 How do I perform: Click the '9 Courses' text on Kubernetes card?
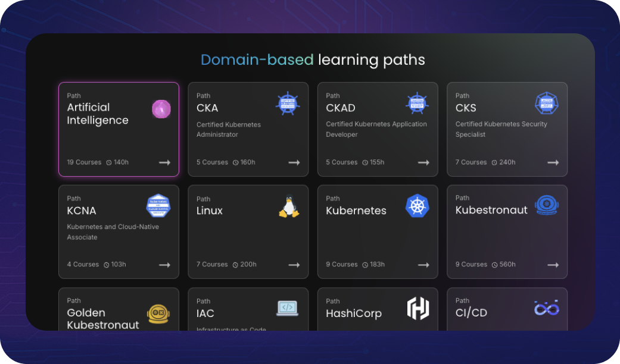tap(342, 265)
